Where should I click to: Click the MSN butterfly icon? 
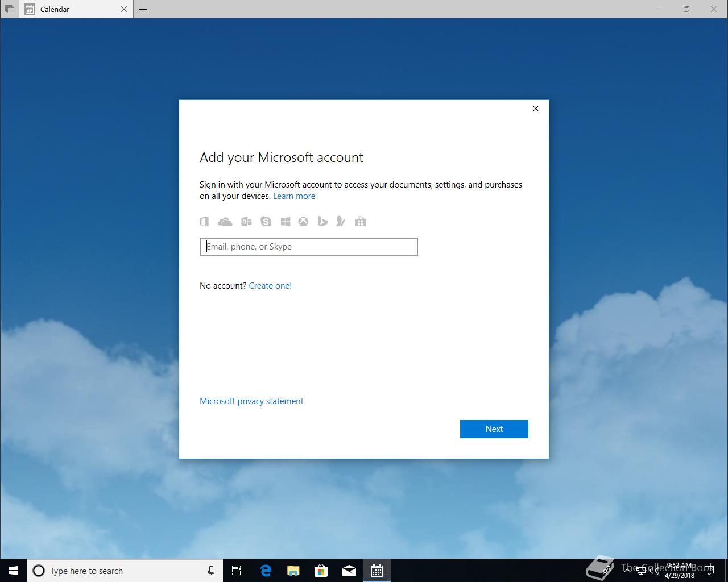[341, 222]
